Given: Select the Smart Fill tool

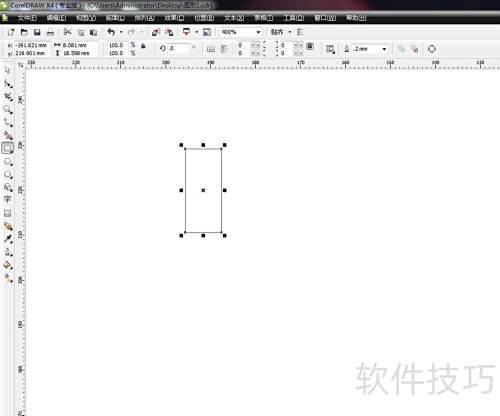Looking at the screenshot, I should tap(8, 135).
